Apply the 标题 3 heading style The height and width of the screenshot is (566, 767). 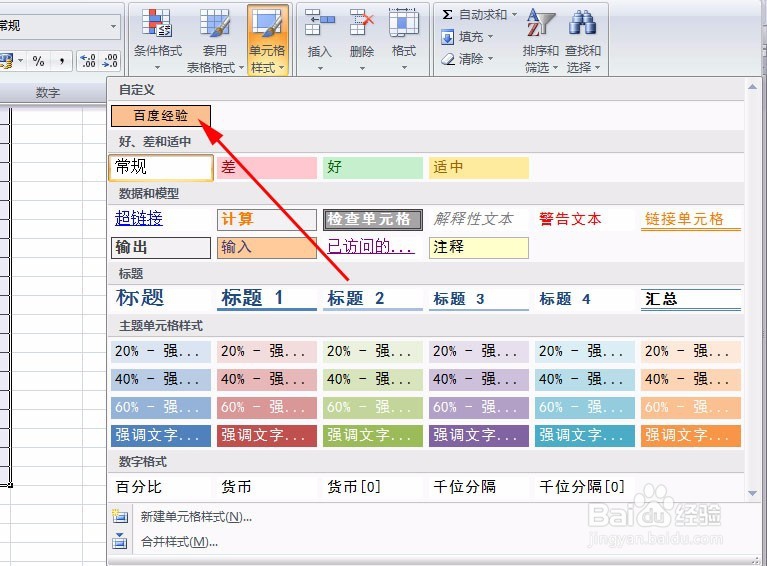point(479,298)
